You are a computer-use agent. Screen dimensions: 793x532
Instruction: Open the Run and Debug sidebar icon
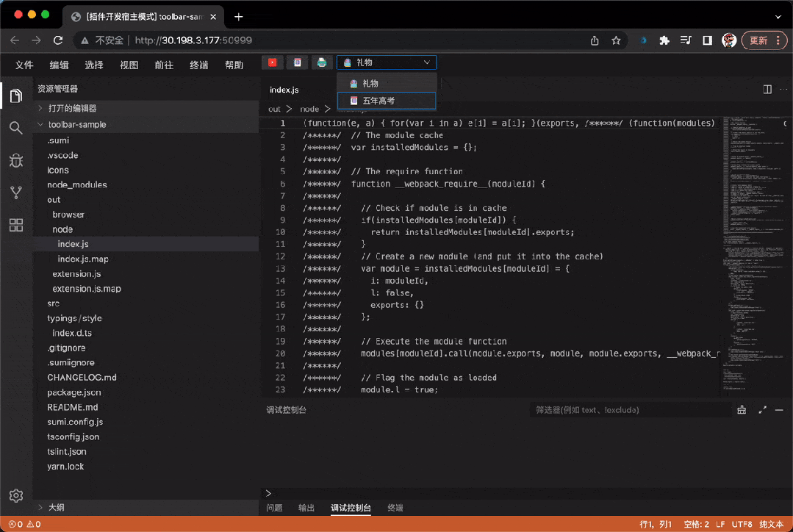(x=16, y=160)
